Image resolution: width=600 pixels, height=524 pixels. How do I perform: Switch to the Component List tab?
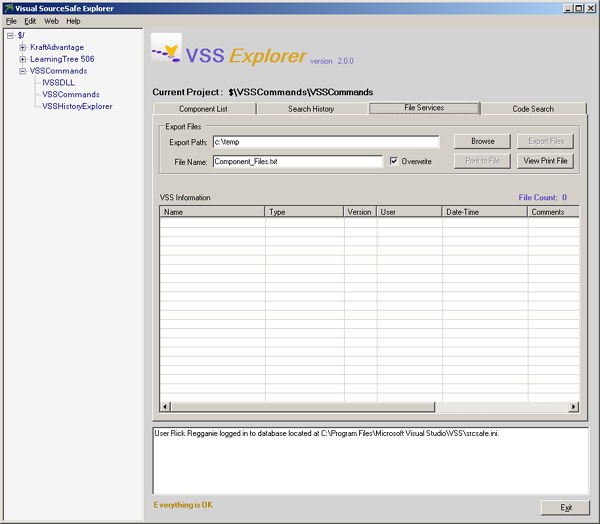click(x=204, y=109)
